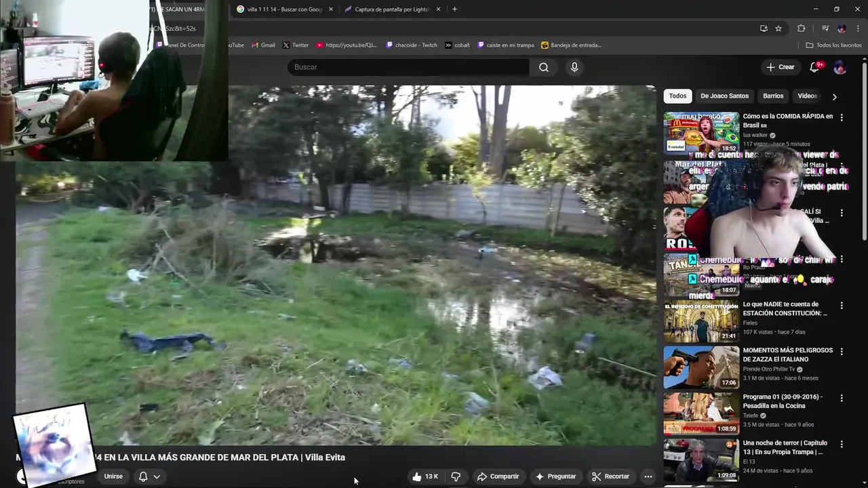
Task: Open the YouTube account avatar menu
Action: (x=840, y=67)
